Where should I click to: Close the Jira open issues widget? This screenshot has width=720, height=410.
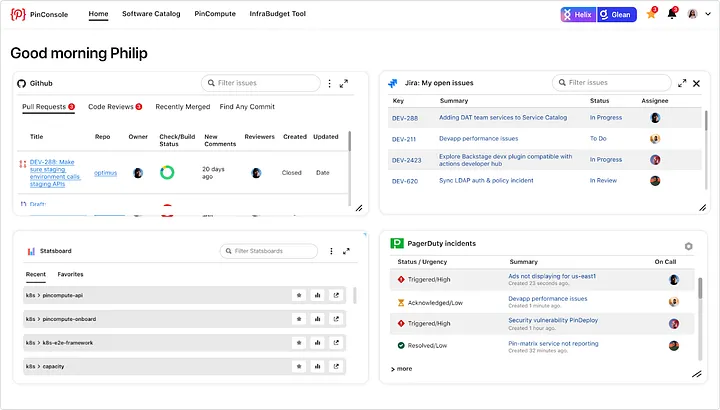pyautogui.click(x=697, y=83)
